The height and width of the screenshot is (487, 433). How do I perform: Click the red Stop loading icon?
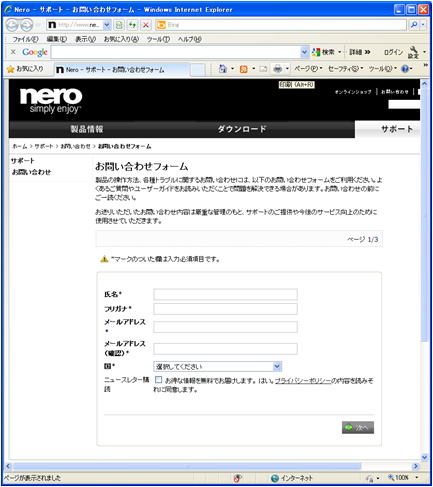click(x=146, y=25)
